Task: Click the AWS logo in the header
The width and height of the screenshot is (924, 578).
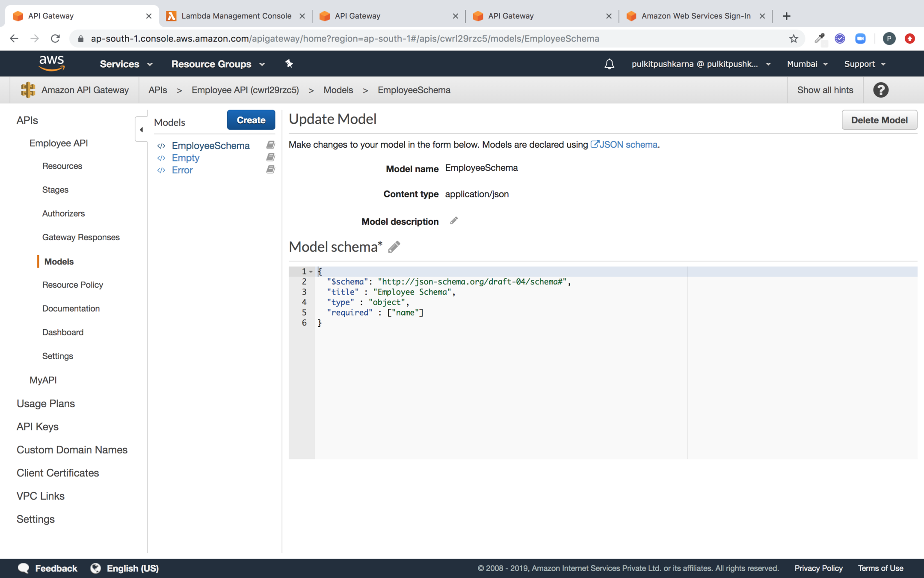Action: (x=52, y=63)
